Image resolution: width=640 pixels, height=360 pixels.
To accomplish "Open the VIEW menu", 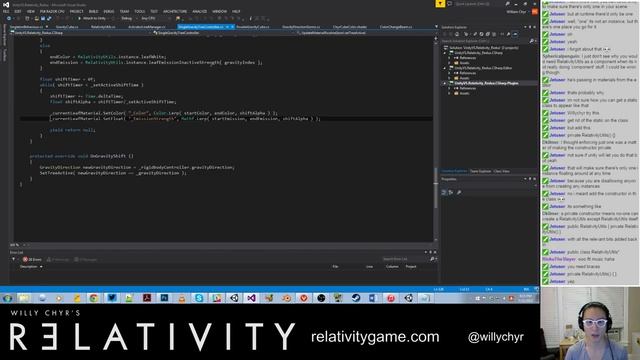I will (31, 11).
